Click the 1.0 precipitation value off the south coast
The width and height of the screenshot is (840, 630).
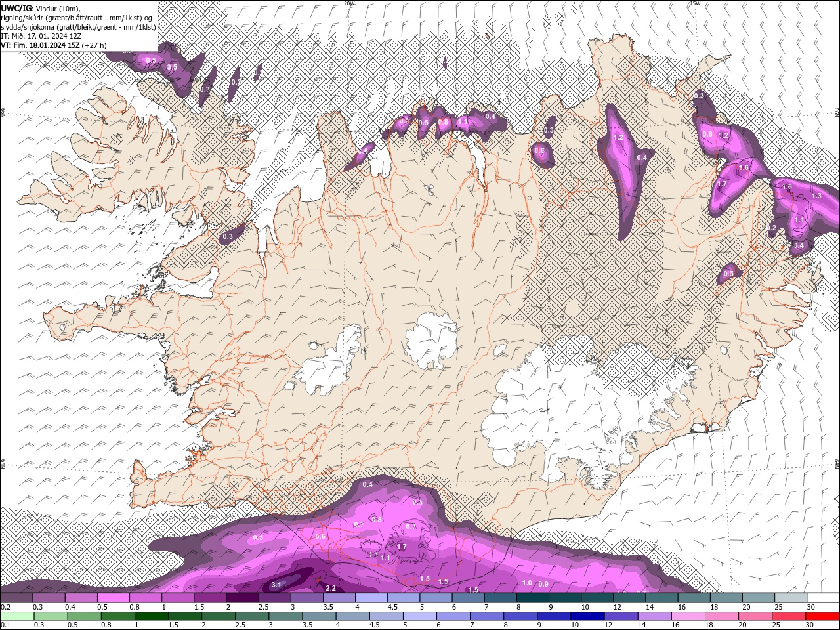pyautogui.click(x=527, y=583)
